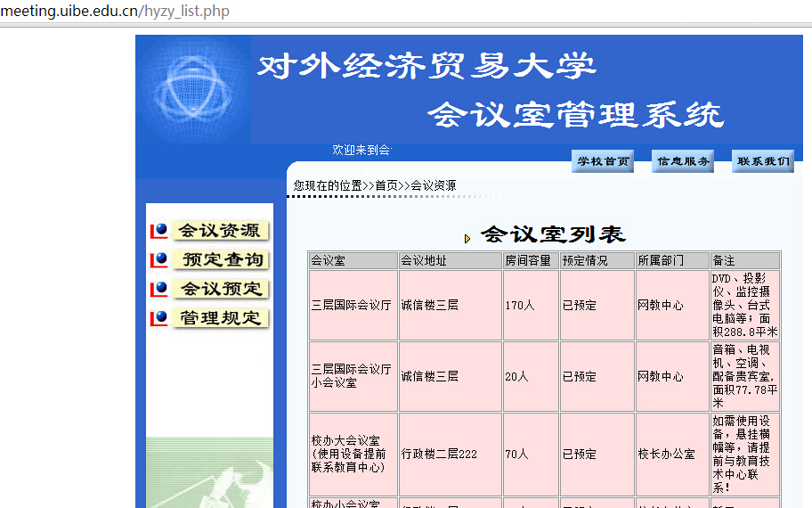This screenshot has height=508, width=812.
Task: Click the blue ball icon beside 管理规定
Action: [x=159, y=317]
